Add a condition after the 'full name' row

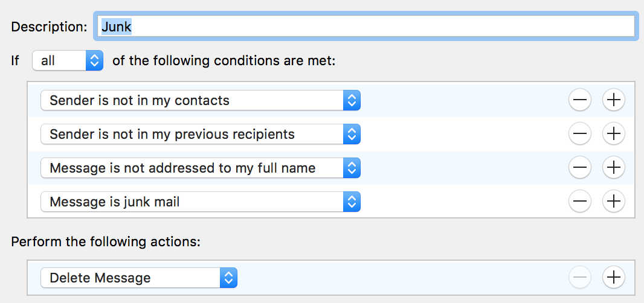(614, 168)
